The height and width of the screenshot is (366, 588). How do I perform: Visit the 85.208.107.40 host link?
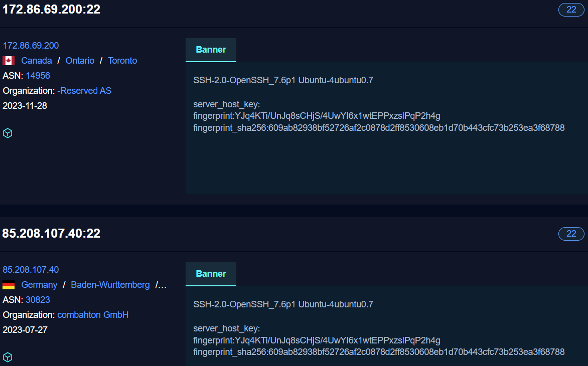click(31, 269)
